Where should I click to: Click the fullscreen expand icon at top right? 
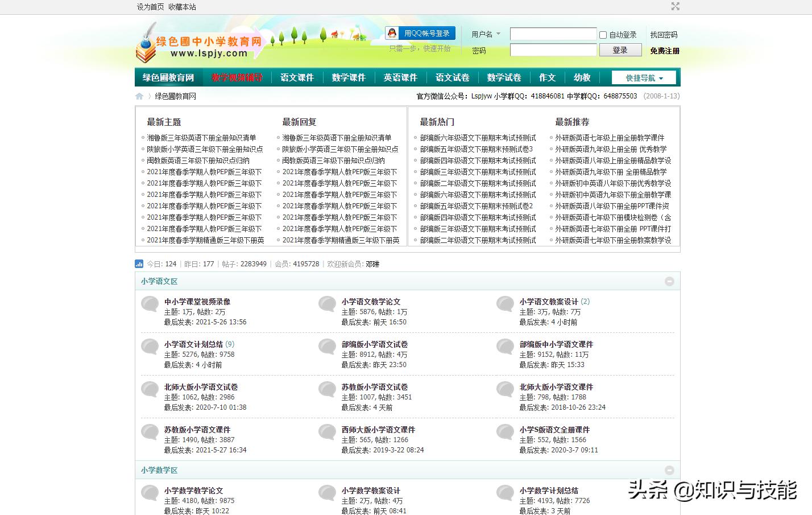[x=675, y=6]
